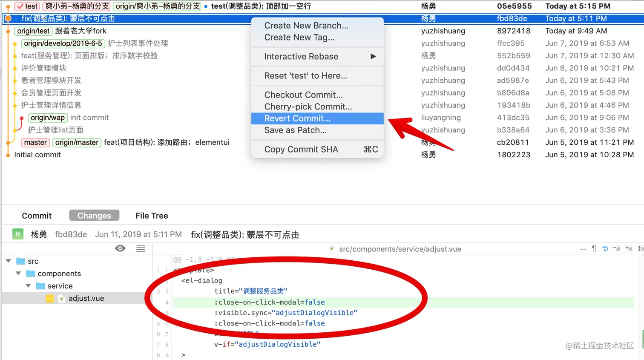Click the green author avatar for 杨勇
Viewport: 644px width, 360px height.
point(18,234)
